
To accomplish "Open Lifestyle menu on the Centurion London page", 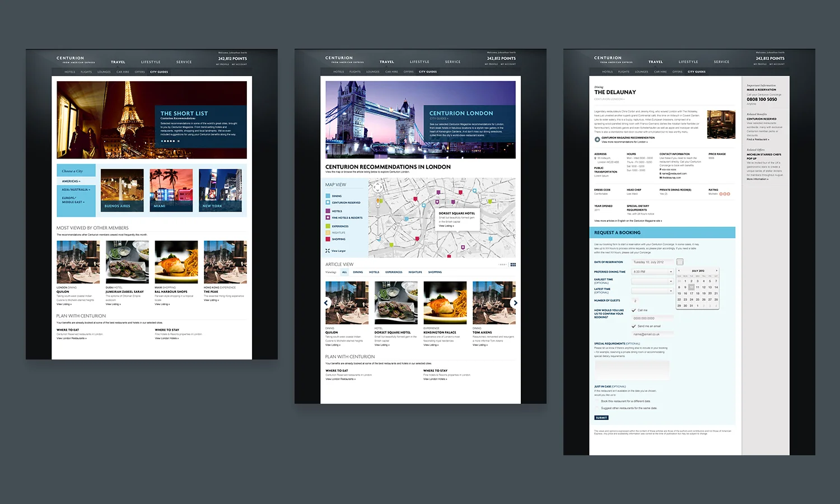I will pyautogui.click(x=419, y=62).
